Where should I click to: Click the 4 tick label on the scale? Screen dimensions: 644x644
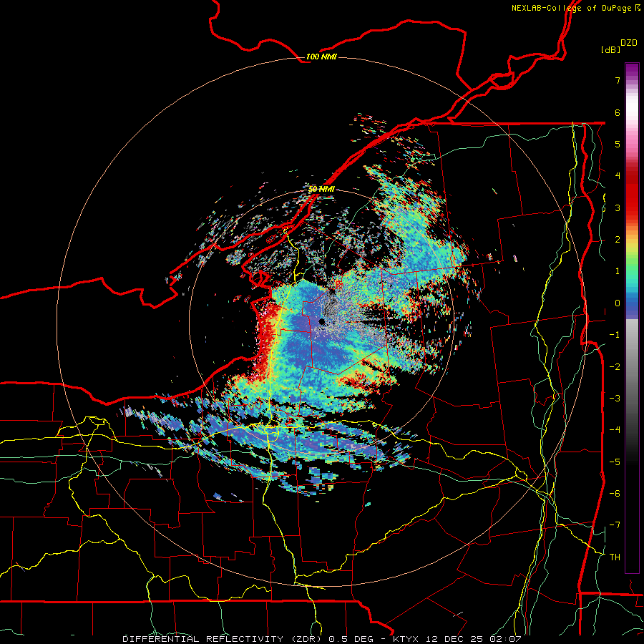coord(618,176)
